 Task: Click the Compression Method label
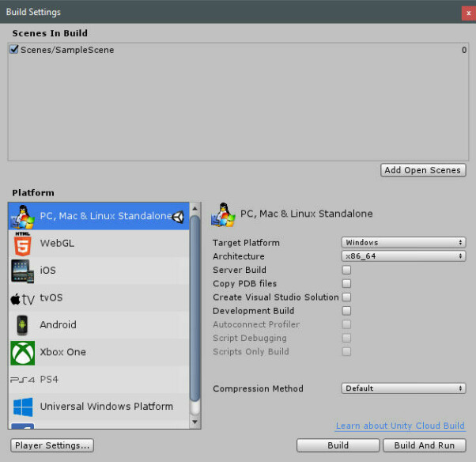[258, 388]
